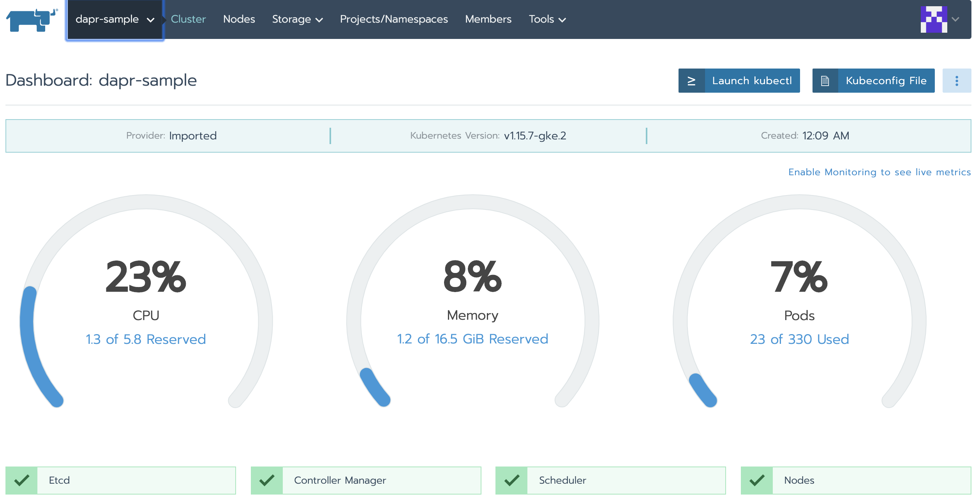Click the purple user avatar icon

(933, 19)
